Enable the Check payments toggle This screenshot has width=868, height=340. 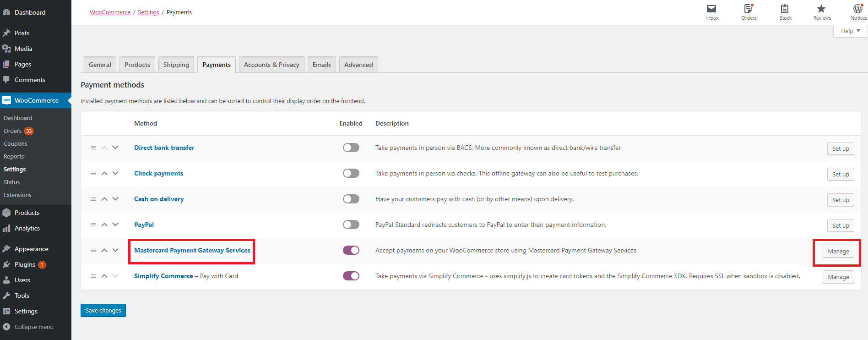click(351, 173)
